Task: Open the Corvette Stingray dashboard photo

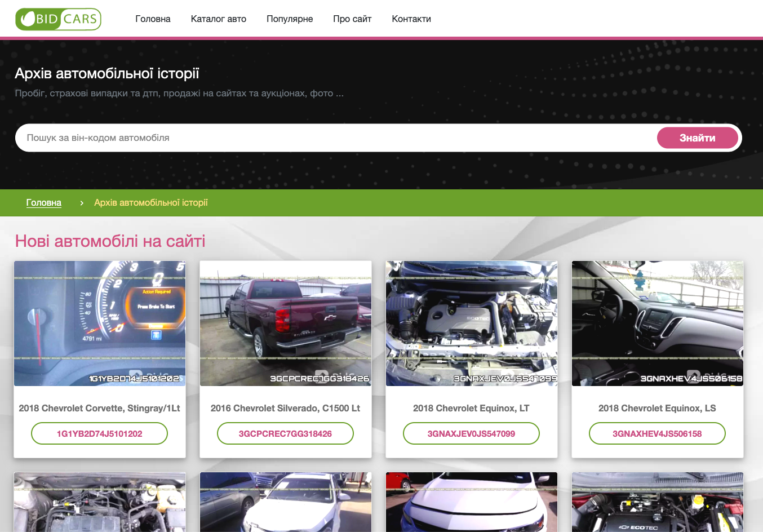Action: [x=99, y=323]
